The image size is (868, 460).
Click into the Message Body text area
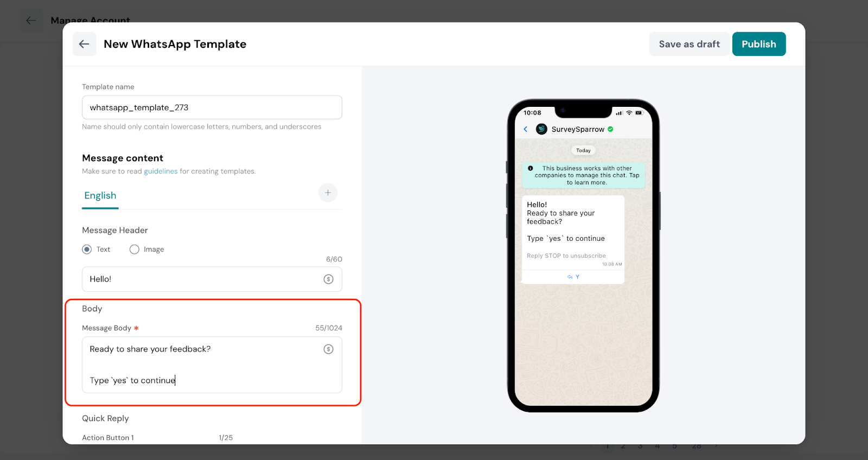click(212, 365)
